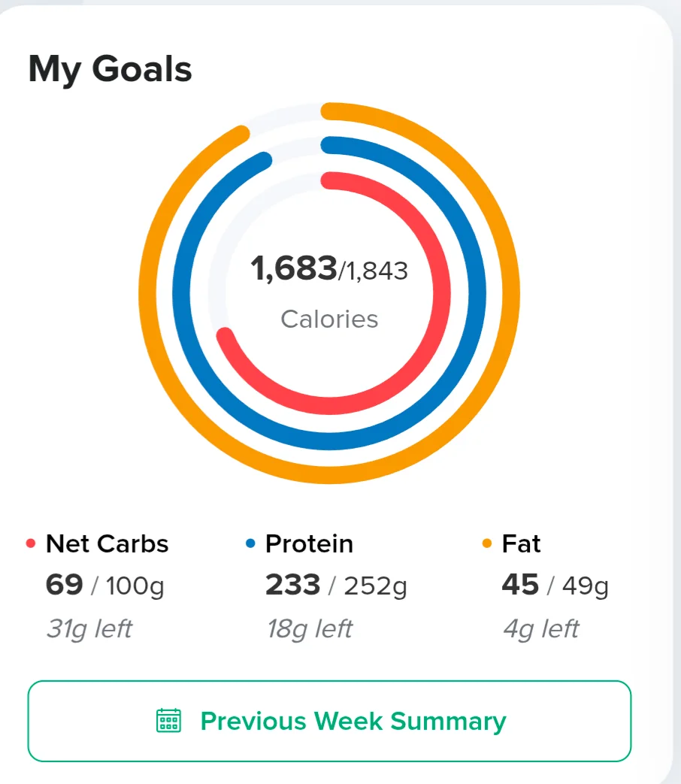Select the Protein label

309,543
